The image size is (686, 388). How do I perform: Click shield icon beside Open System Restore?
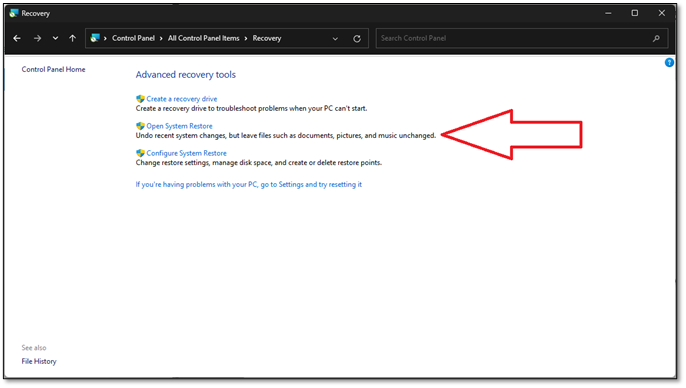click(x=140, y=126)
